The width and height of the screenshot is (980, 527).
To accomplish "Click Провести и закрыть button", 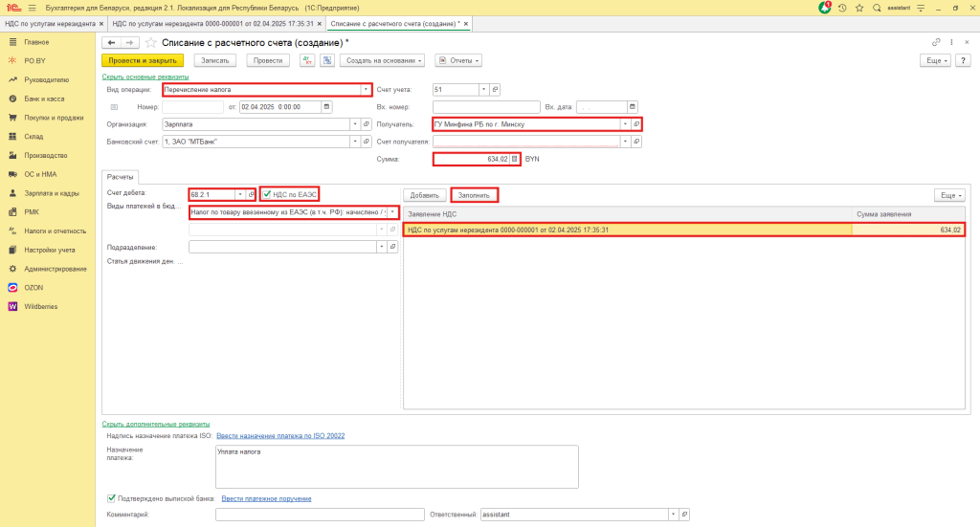I will [x=143, y=60].
